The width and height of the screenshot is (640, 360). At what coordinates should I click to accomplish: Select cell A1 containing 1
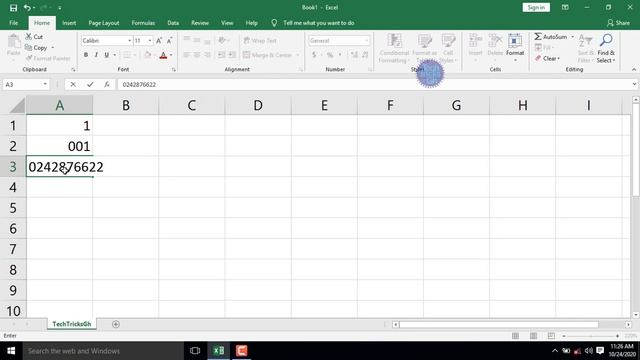[x=60, y=126]
